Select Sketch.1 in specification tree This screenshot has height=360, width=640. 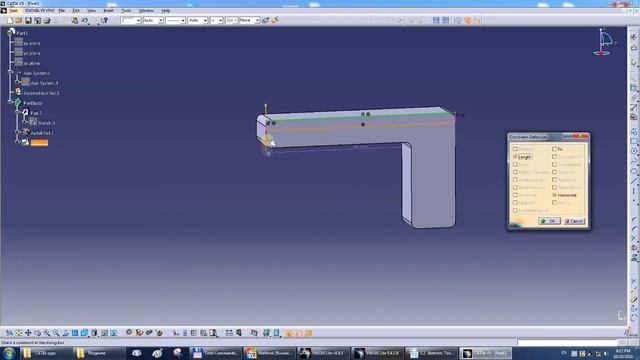point(47,123)
